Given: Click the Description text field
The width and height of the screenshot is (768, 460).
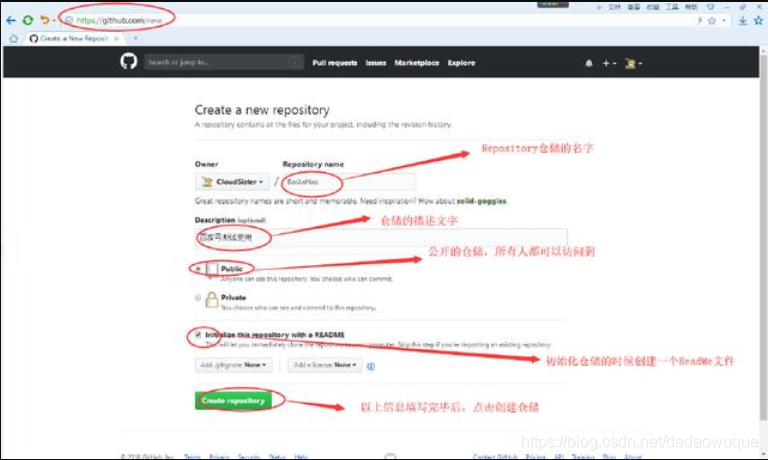Looking at the screenshot, I should click(381, 237).
